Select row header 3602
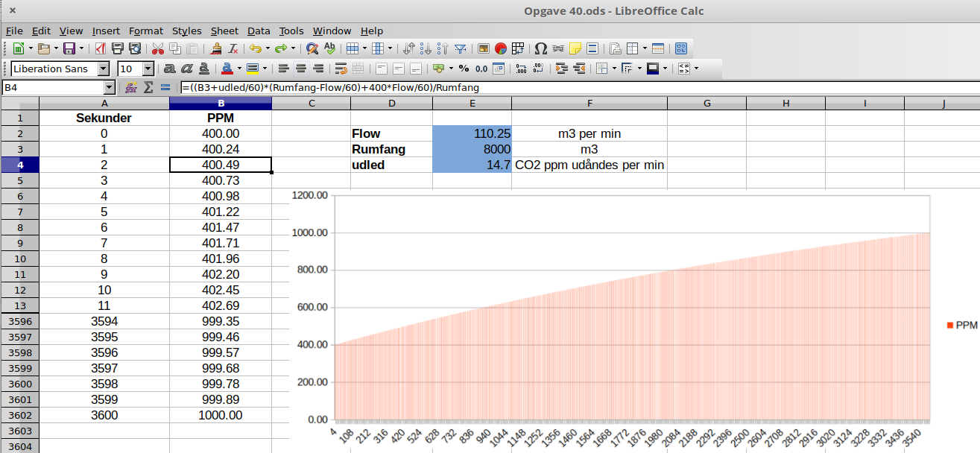The width and height of the screenshot is (980, 453). 19,415
